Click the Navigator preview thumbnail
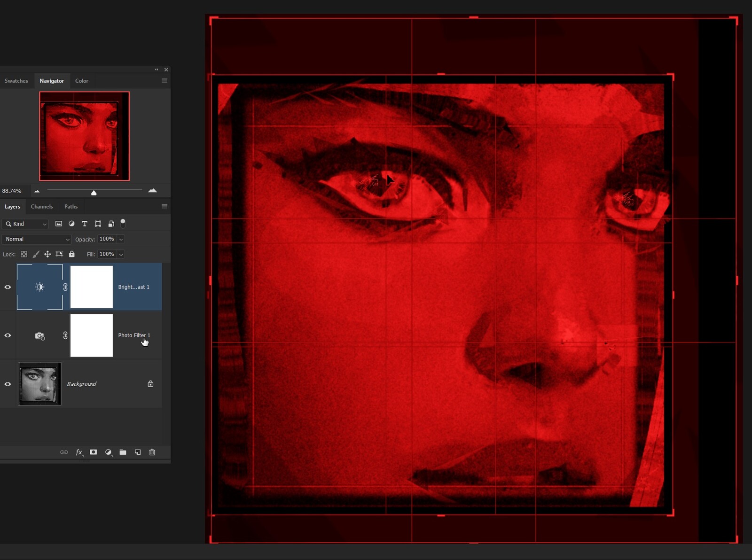Image resolution: width=752 pixels, height=560 pixels. click(x=85, y=136)
